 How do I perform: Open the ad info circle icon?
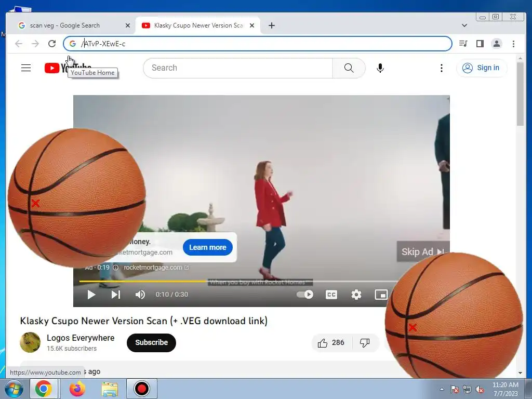[x=115, y=268]
